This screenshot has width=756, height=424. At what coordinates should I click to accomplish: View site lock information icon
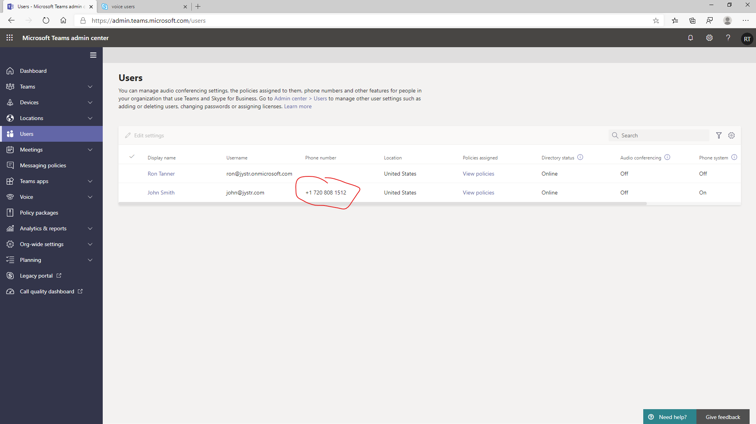tap(83, 21)
